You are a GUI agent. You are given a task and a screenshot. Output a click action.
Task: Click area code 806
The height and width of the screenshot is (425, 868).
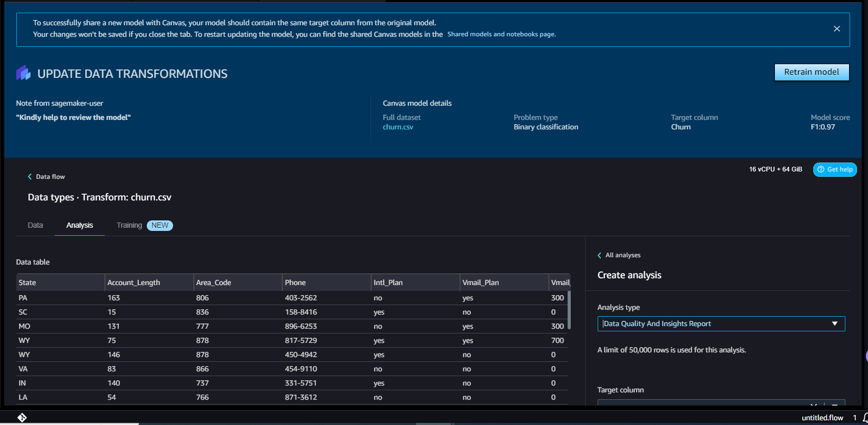203,298
